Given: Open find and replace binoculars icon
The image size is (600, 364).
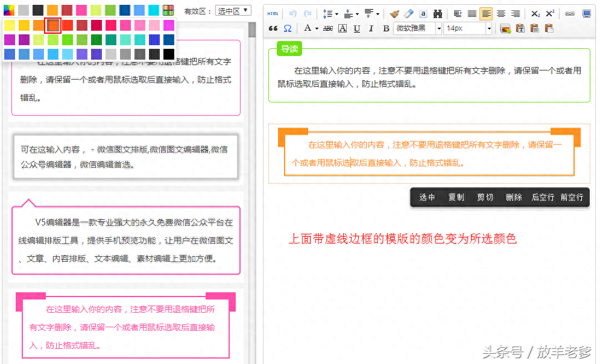Looking at the screenshot, I should pos(438,14).
